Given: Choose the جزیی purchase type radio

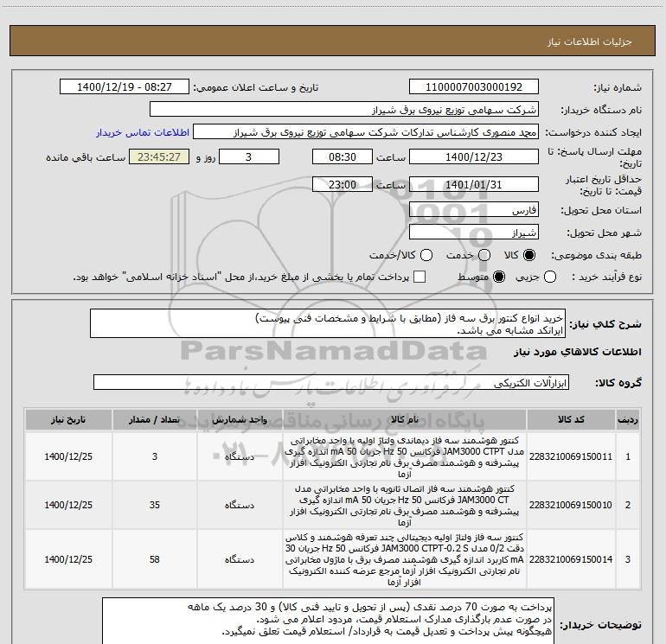Looking at the screenshot, I should click(x=550, y=277).
